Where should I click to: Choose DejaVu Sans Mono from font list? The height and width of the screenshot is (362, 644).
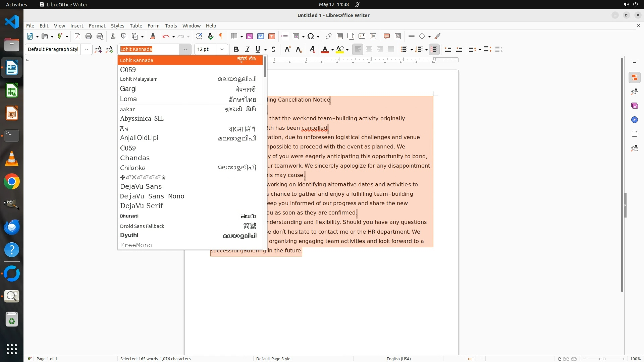point(152,196)
